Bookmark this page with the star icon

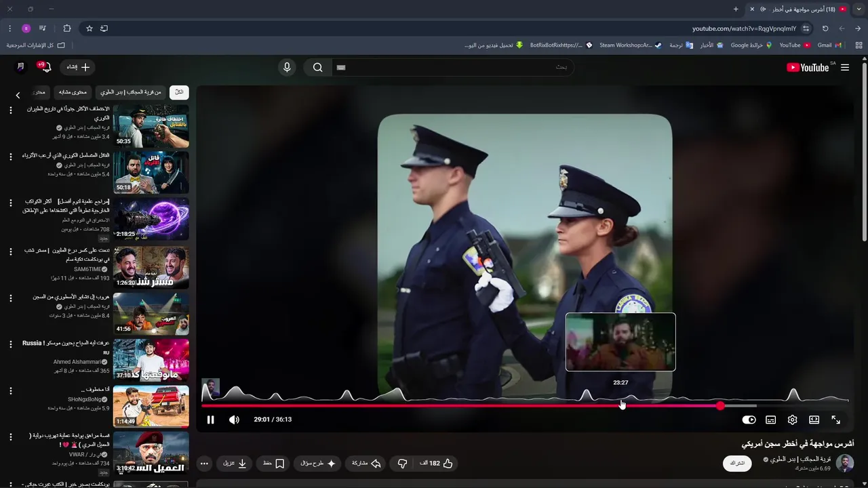coord(89,28)
